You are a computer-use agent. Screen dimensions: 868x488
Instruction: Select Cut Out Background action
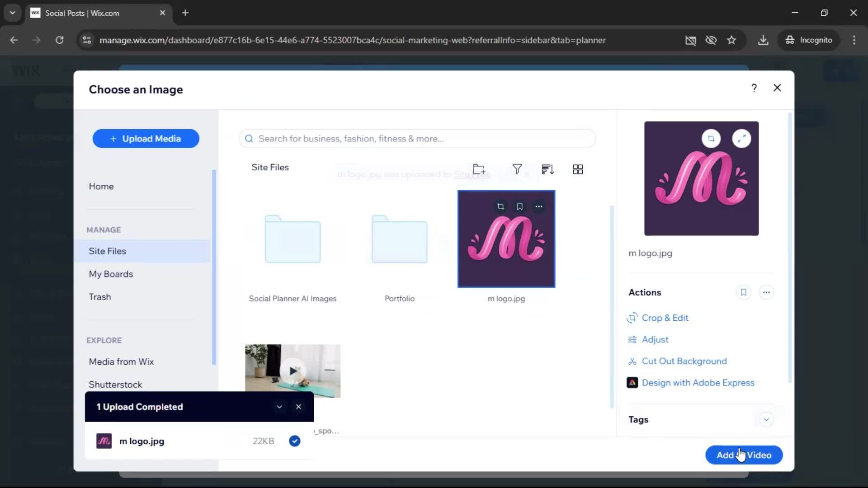click(677, 361)
